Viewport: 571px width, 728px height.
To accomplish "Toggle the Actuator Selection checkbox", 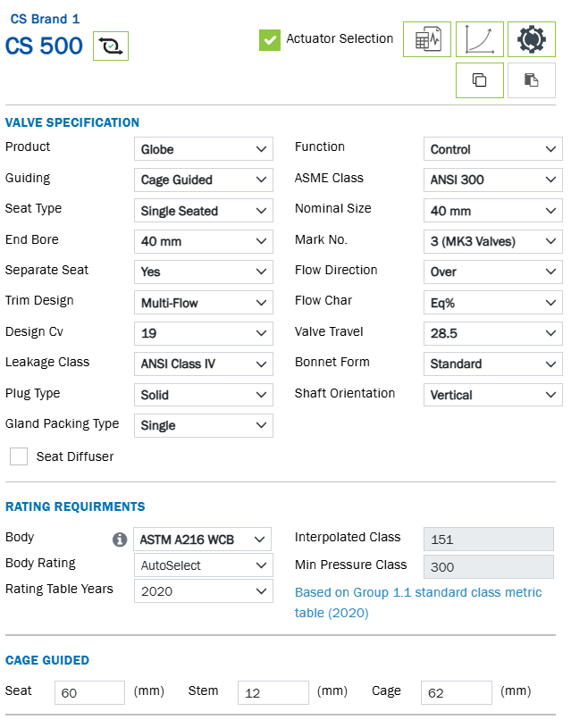I will 270,40.
